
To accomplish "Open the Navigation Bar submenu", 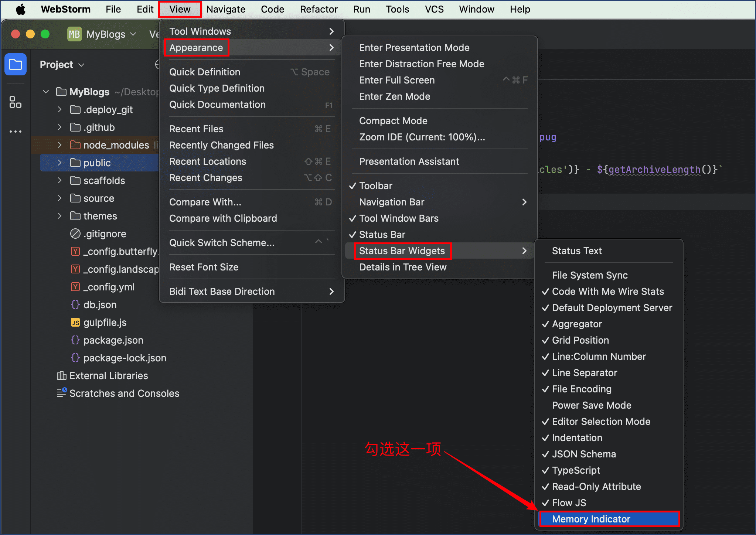I will tap(439, 202).
